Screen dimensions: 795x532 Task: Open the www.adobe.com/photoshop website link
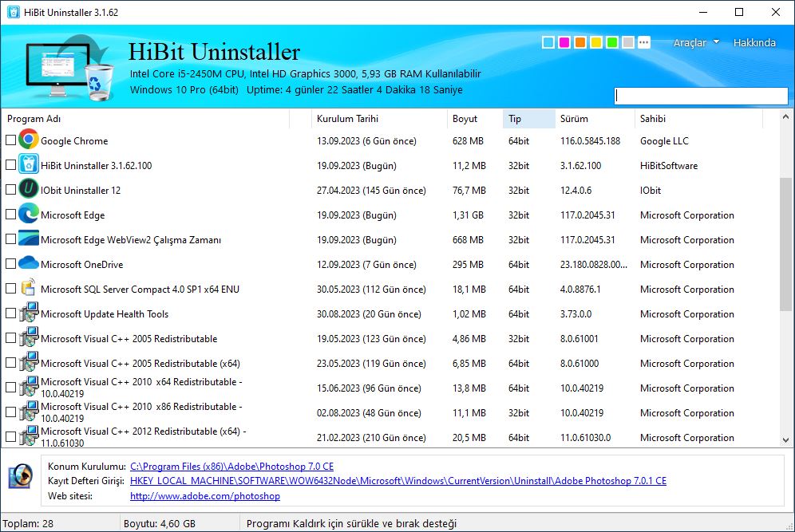click(205, 496)
